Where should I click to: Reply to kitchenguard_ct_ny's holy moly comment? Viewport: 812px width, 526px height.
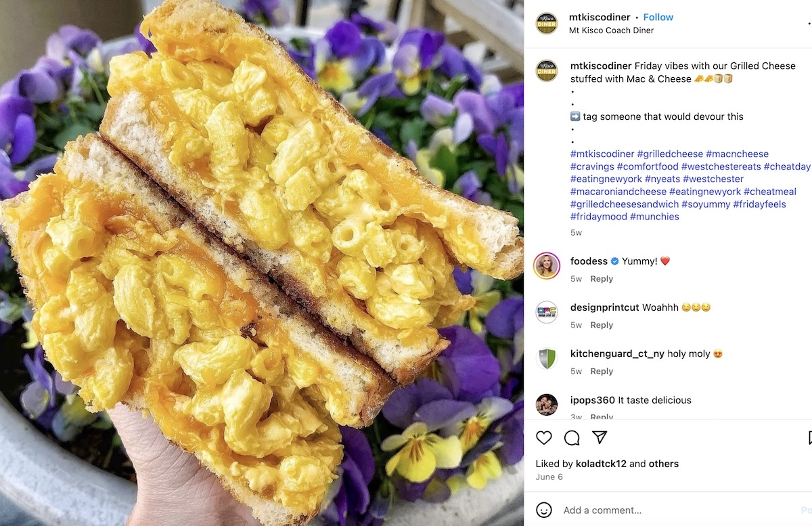[602, 371]
